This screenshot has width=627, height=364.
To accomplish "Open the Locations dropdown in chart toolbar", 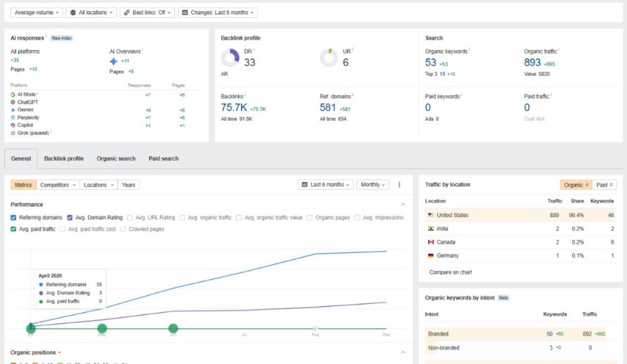I will coord(99,185).
